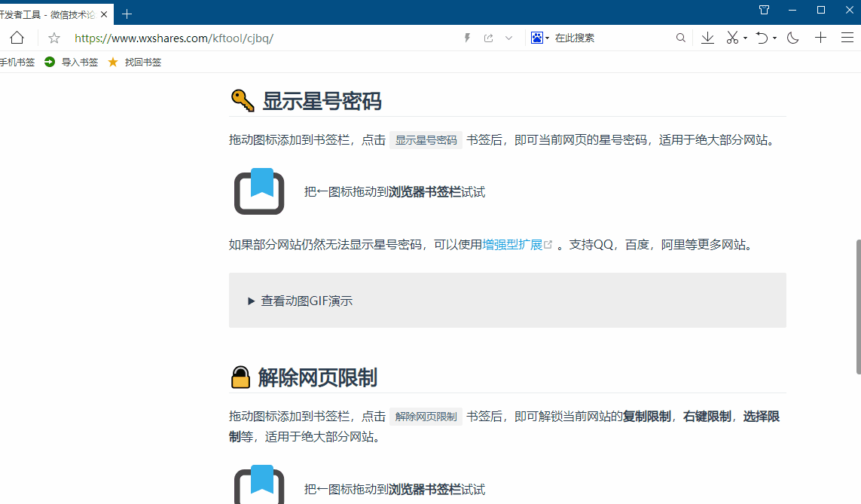Viewport: 861px width, 504px height.
Task: Click the Baidu search engine icon
Action: click(535, 37)
